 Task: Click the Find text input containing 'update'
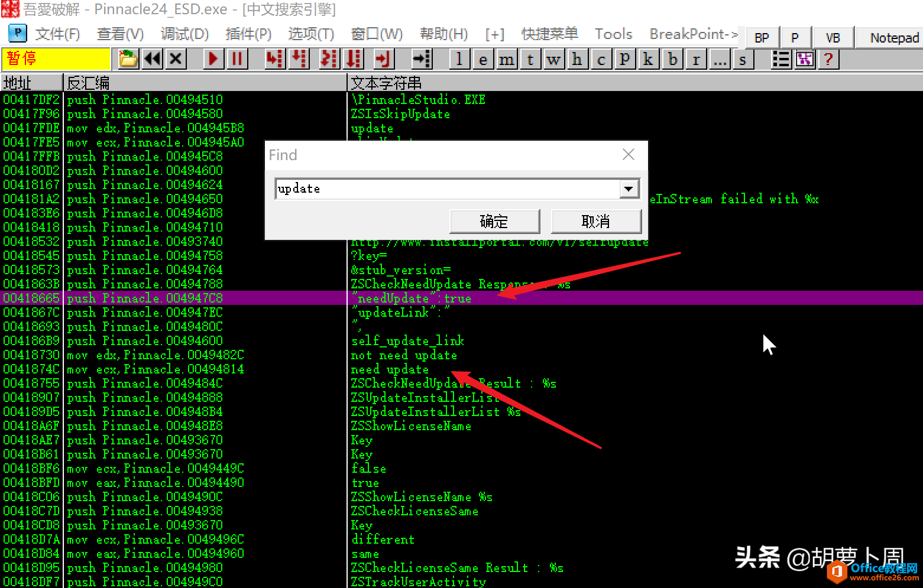click(447, 189)
